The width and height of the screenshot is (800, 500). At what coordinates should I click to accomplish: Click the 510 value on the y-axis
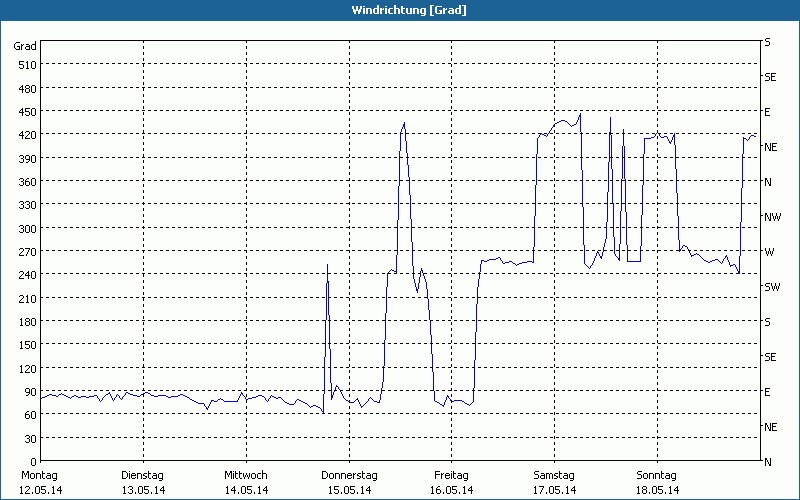pyautogui.click(x=25, y=65)
